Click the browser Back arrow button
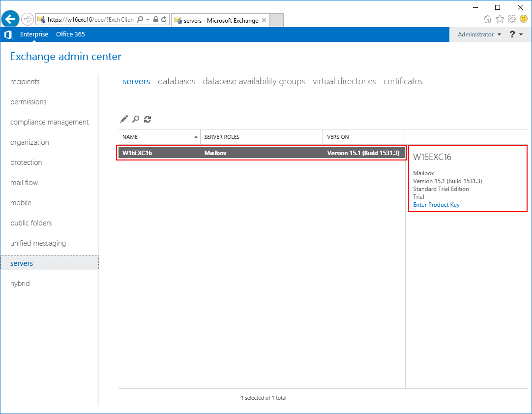532x414 pixels. [x=10, y=19]
